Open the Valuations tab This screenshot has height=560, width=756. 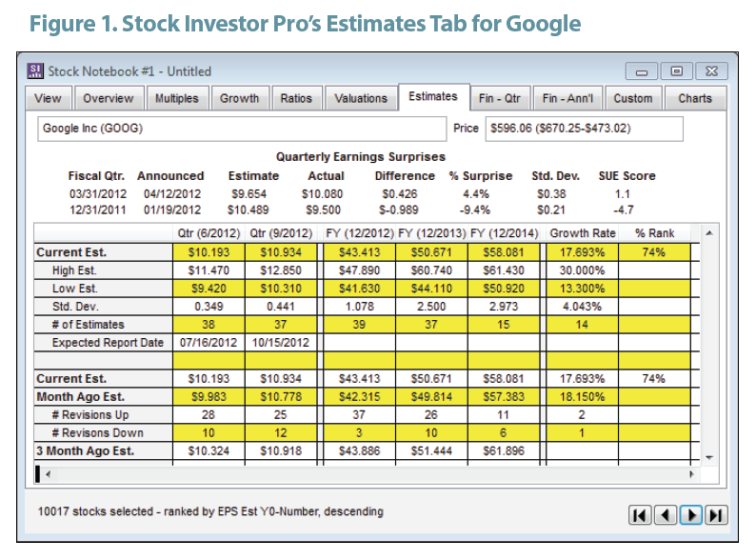(x=361, y=98)
